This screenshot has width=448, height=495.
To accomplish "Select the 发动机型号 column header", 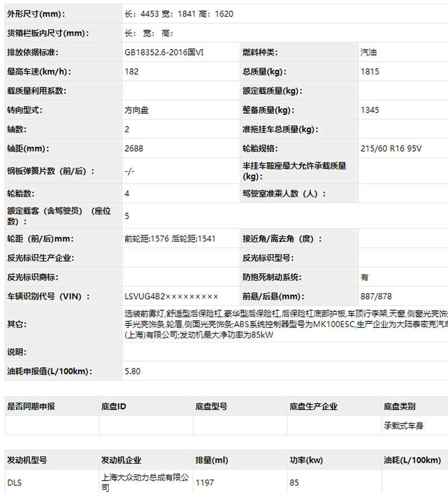I will click(27, 460).
